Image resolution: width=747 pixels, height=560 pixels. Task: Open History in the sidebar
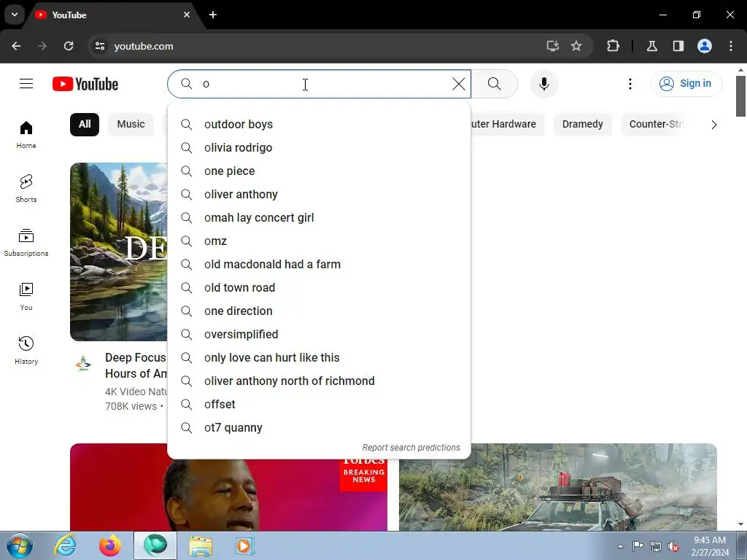[26, 350]
